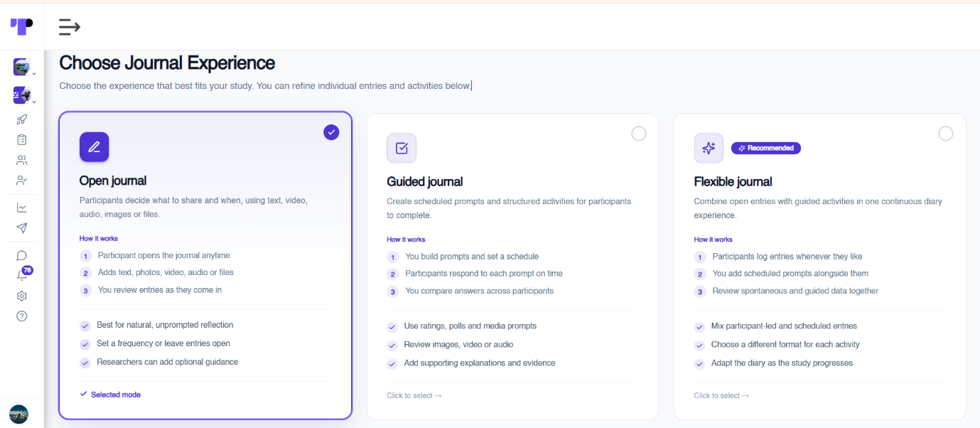Click the Guided journal checkbox-edit icon
980x428 pixels.
(402, 149)
